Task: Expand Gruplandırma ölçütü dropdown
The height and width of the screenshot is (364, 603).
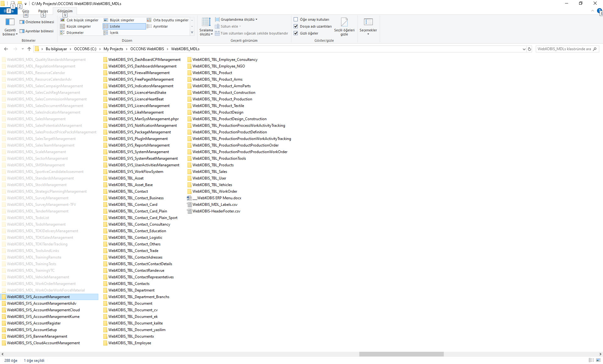Action: [238, 19]
